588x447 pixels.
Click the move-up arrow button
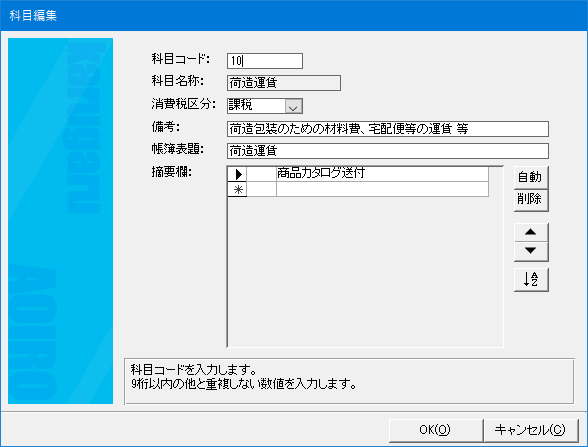[x=531, y=232]
